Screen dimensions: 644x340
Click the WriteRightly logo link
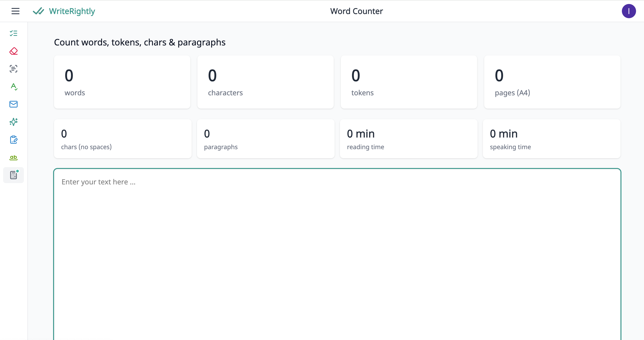64,11
